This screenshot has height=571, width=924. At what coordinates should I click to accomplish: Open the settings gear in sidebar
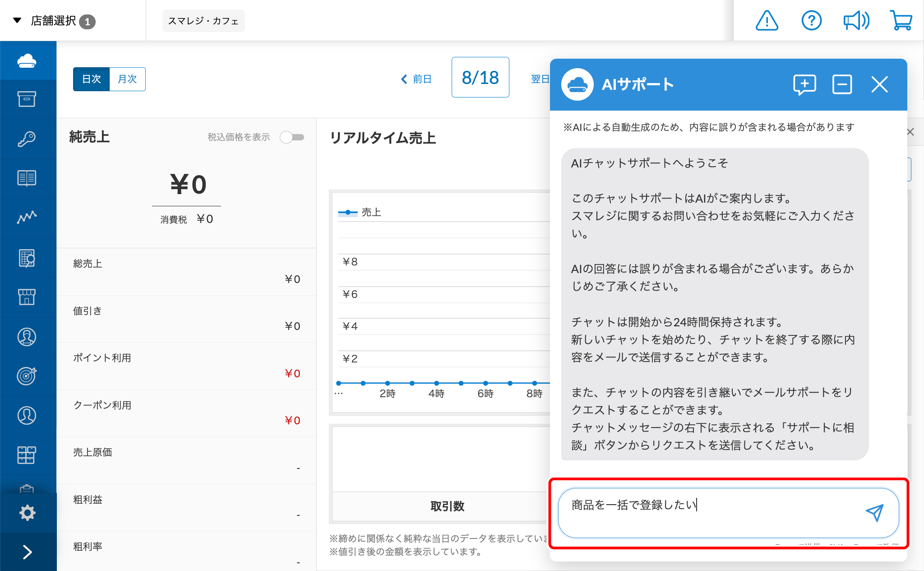tap(27, 512)
